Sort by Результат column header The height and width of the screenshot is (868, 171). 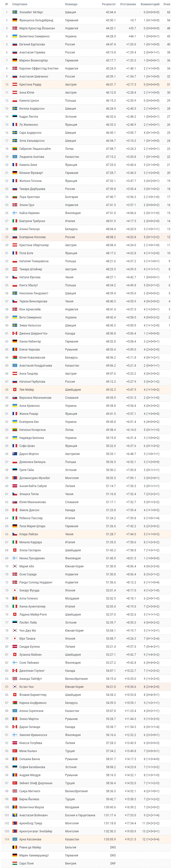(x=109, y=4)
